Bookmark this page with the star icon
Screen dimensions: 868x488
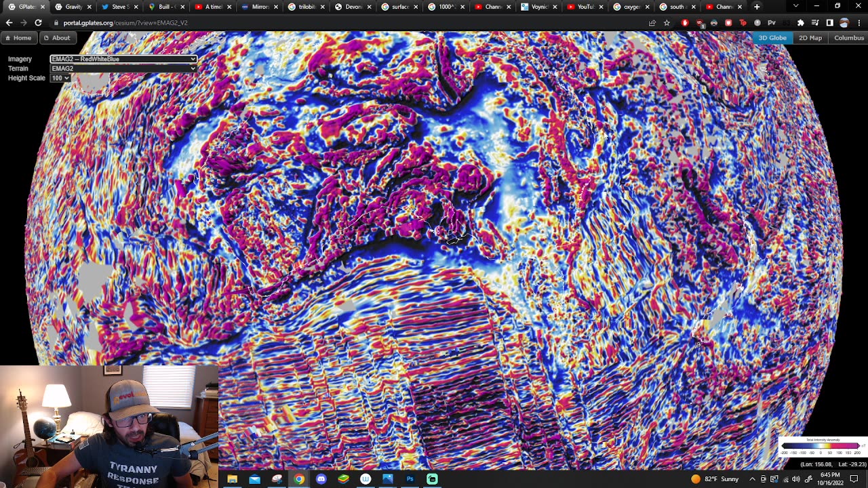667,22
